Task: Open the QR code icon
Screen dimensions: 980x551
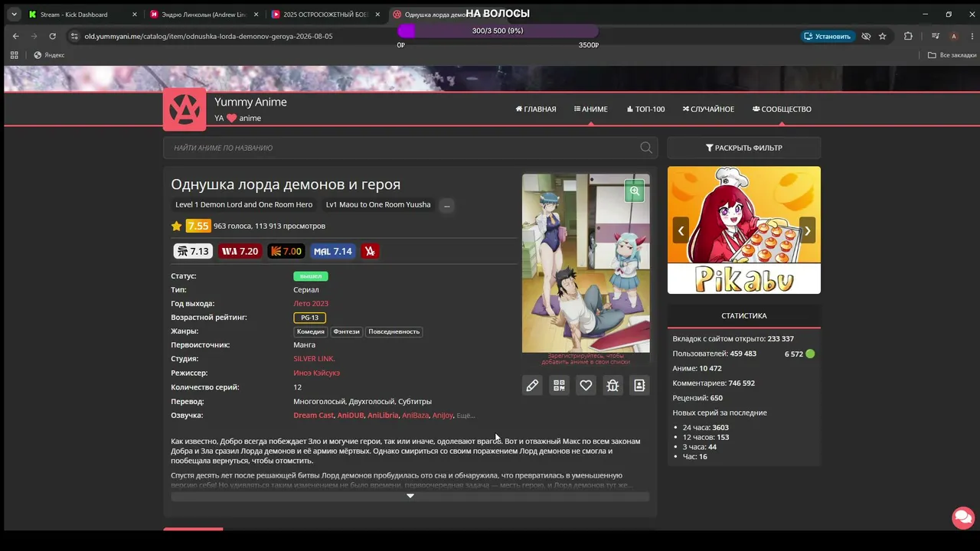Action: 559,386
